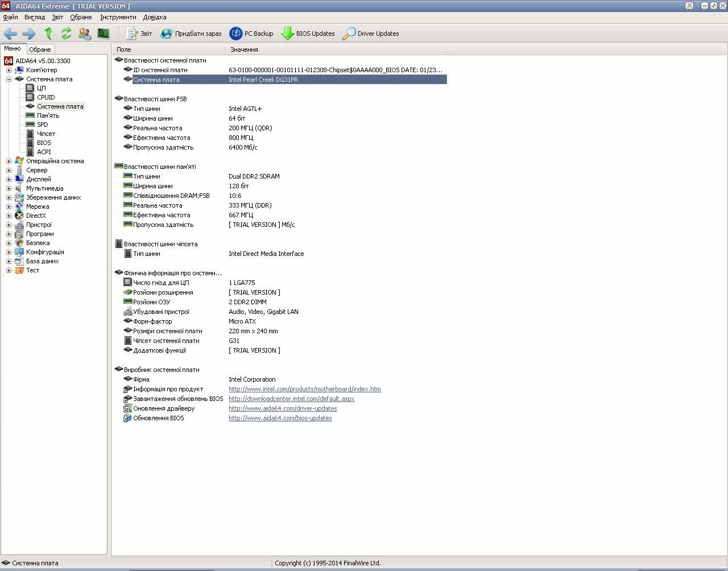This screenshot has height=571, width=728.
Task: Expand the Тест tree node
Action: (9, 270)
